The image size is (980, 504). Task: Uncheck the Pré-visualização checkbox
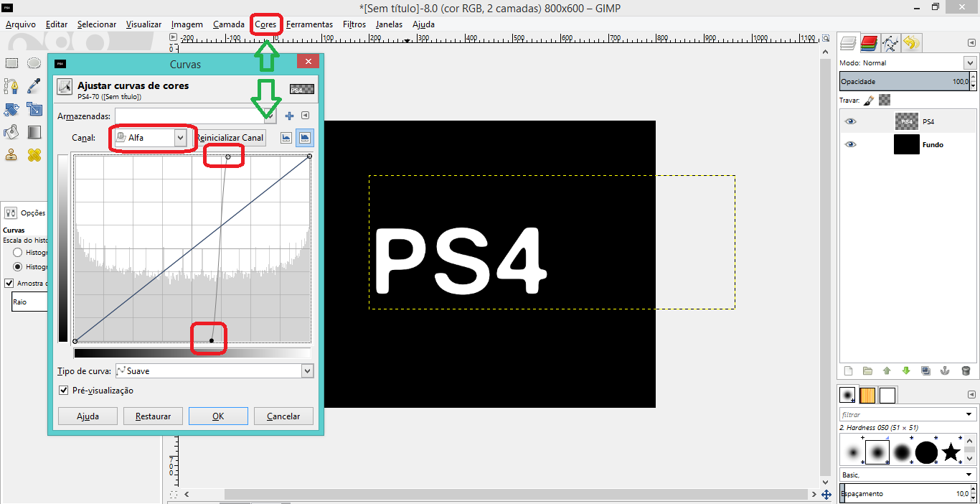[65, 391]
